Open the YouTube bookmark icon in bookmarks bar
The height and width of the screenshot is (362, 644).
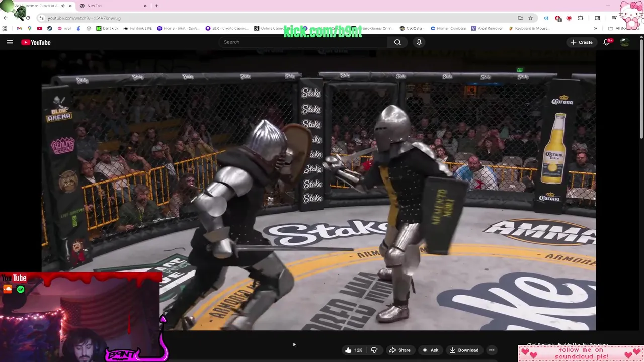click(39, 29)
